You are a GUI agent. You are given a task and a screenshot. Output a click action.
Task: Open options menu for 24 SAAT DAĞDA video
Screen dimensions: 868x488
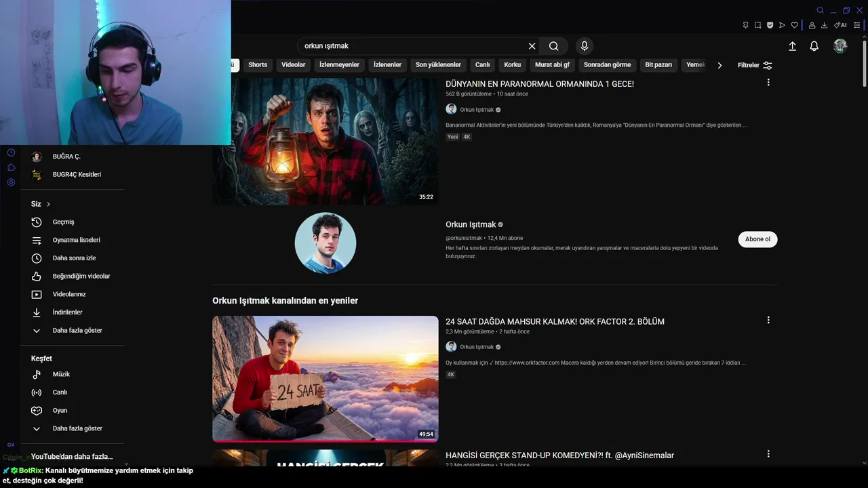click(768, 320)
